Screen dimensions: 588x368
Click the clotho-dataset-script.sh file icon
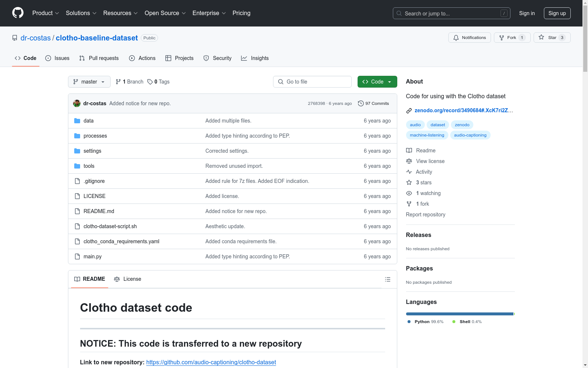[x=77, y=226]
